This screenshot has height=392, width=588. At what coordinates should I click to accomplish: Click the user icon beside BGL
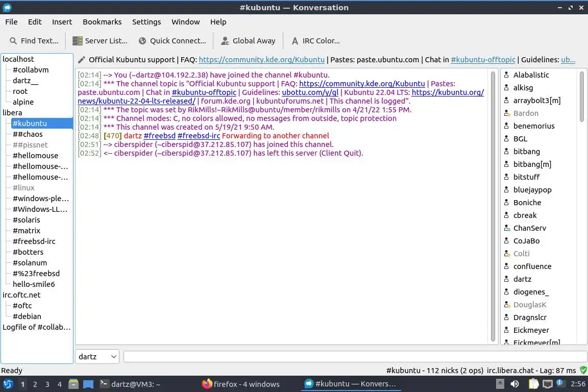click(x=507, y=139)
